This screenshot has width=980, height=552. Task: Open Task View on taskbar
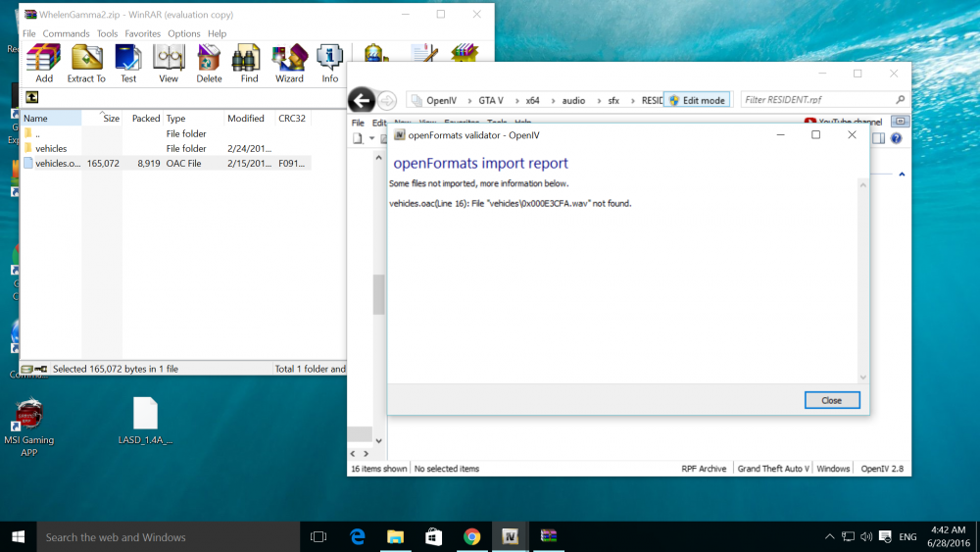(318, 536)
